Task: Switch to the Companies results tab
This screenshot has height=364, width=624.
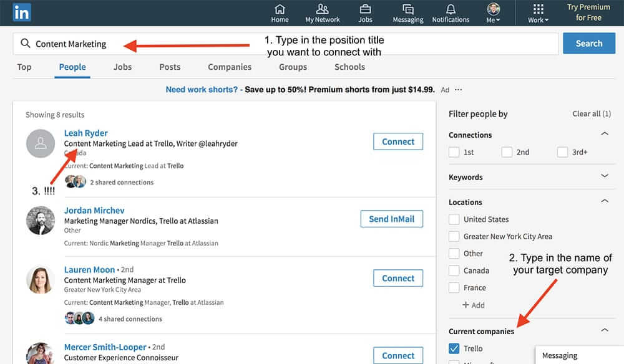Action: coord(229,67)
